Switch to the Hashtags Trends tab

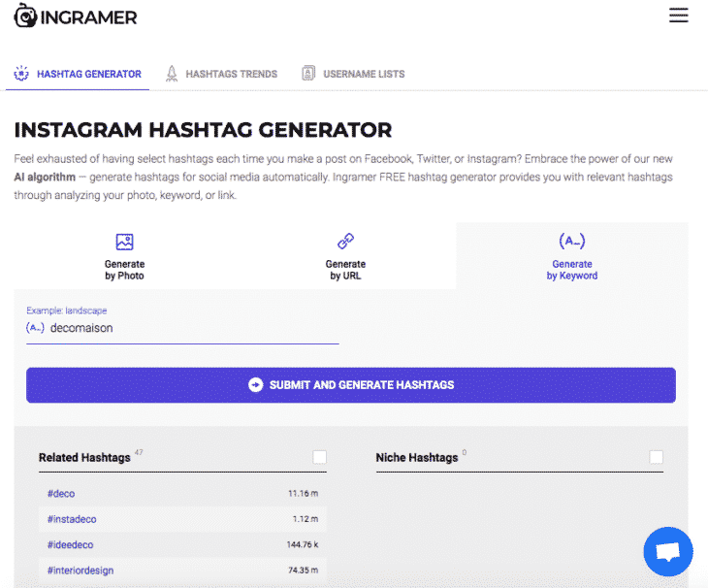pos(231,74)
